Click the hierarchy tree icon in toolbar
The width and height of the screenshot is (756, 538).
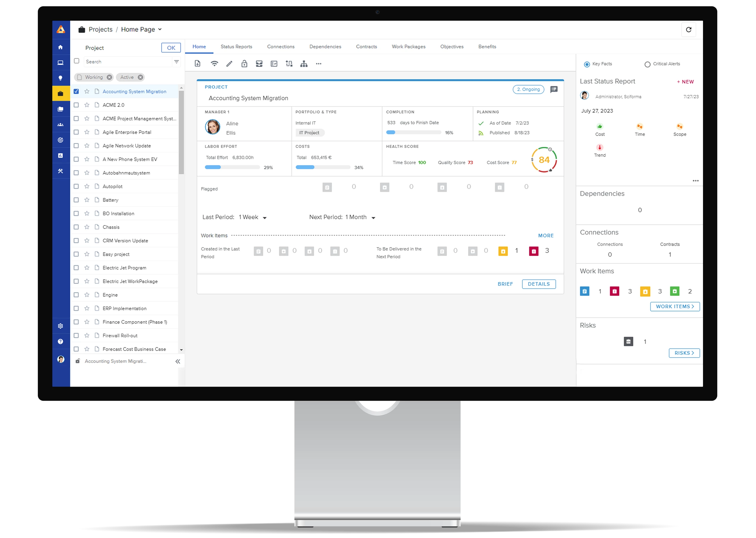(304, 64)
